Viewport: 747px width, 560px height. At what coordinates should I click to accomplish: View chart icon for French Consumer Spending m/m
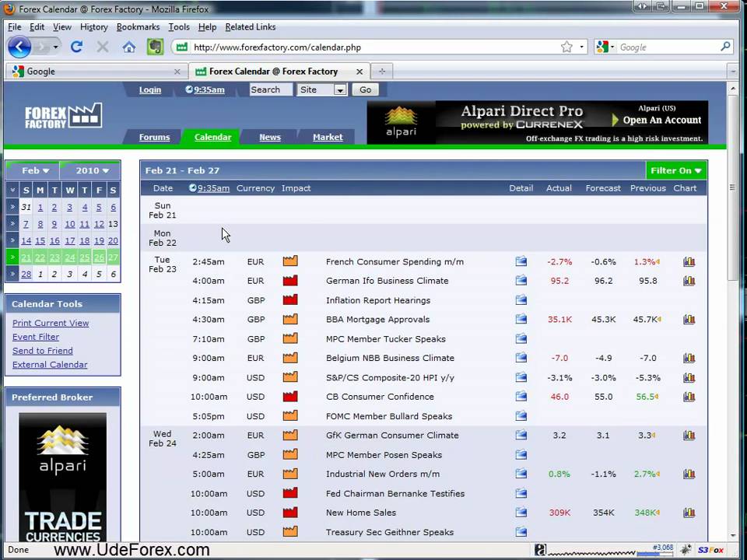point(689,261)
